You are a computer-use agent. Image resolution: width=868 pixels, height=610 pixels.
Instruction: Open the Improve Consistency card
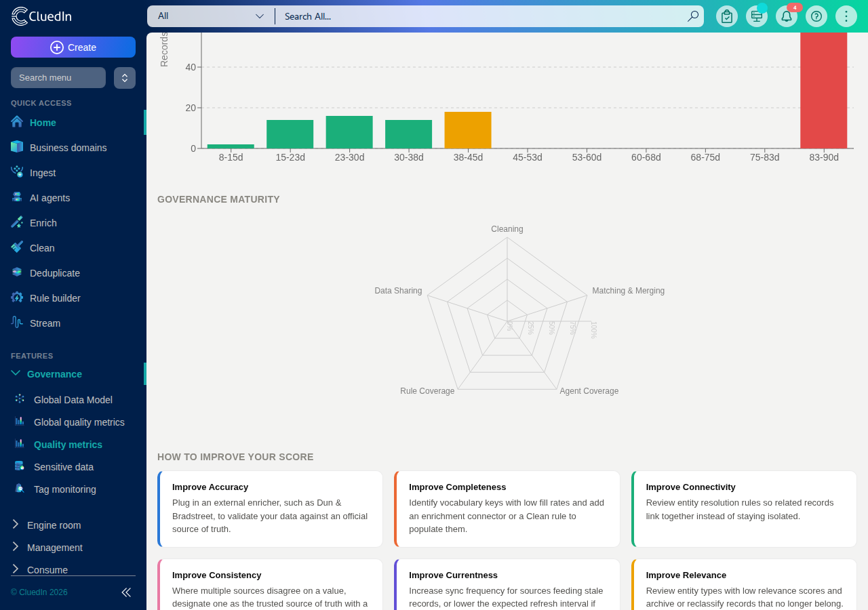point(270,584)
